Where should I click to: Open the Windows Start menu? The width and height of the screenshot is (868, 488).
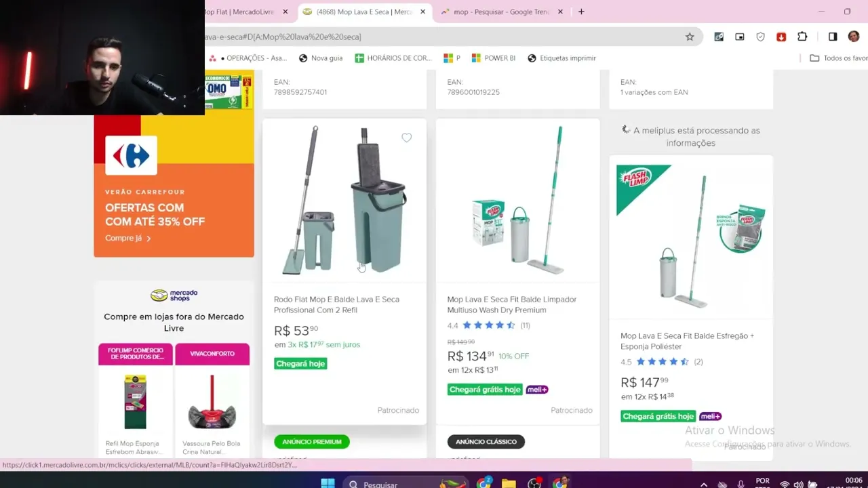coord(328,484)
